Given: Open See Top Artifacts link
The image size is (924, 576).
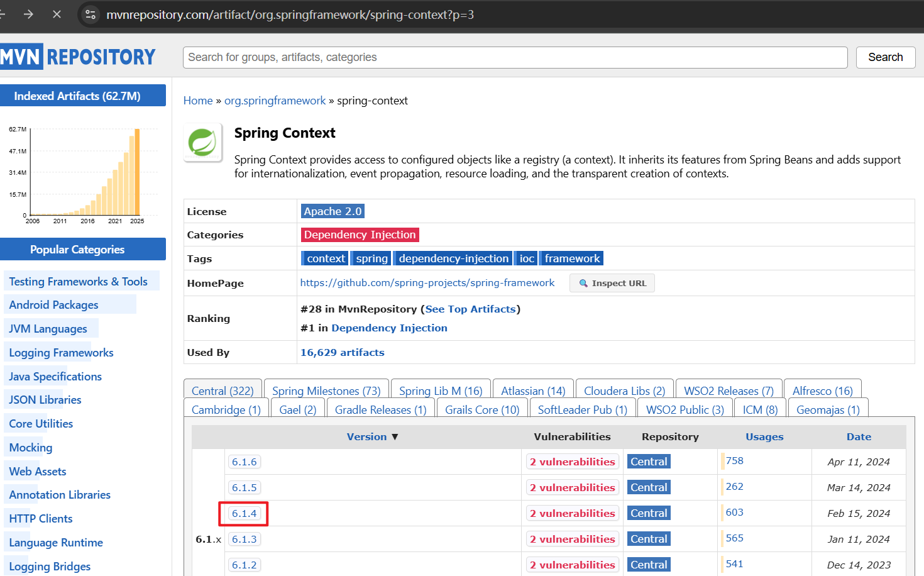Looking at the screenshot, I should (x=471, y=309).
